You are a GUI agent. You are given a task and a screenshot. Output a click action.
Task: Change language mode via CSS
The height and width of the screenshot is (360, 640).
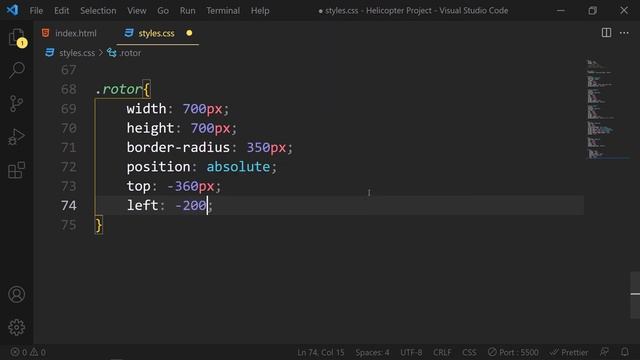[469, 352]
